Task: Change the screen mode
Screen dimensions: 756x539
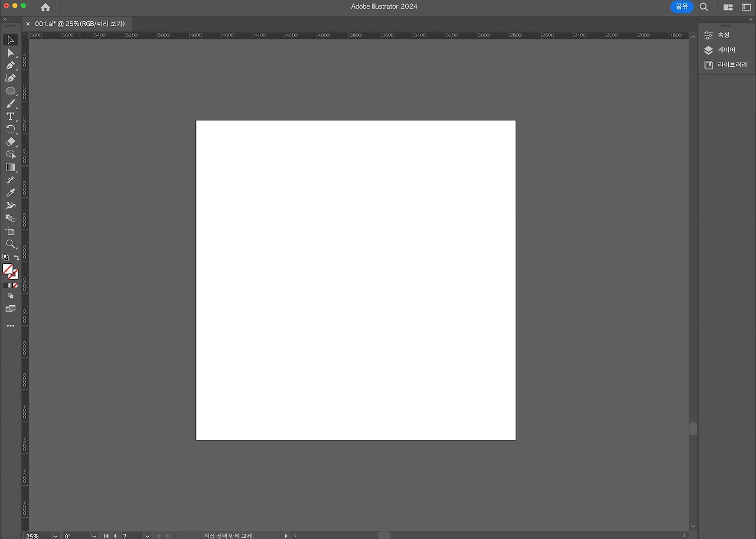Action: pos(11,308)
